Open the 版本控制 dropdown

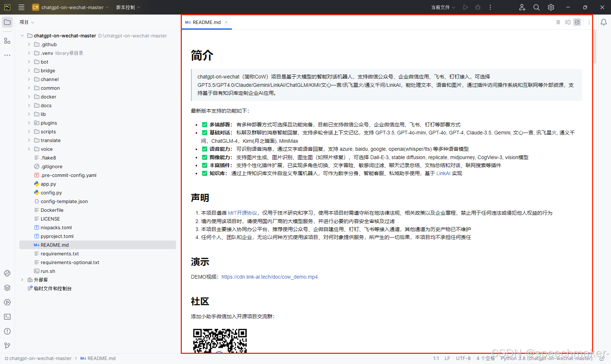pyautogui.click(x=128, y=7)
